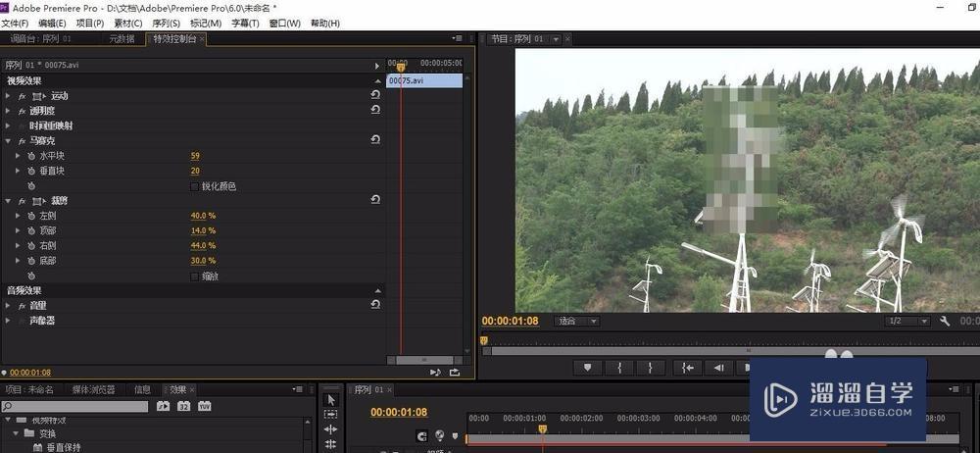
Task: Reset the 音量 (Volume) audio effect
Action: pyautogui.click(x=375, y=305)
